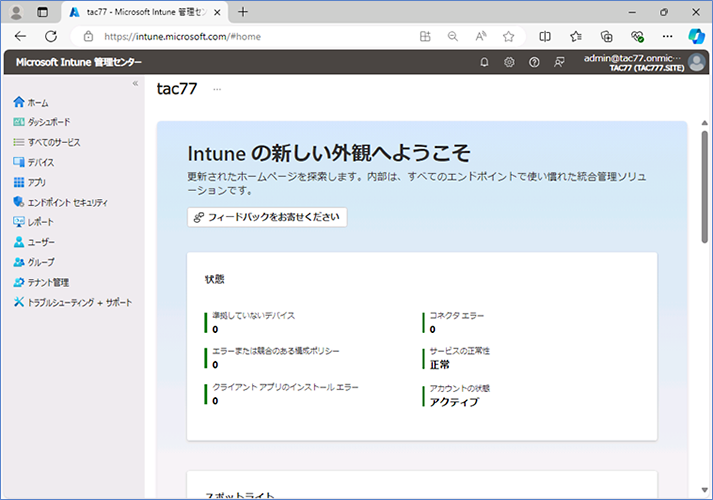Open the アプリ section
The width and height of the screenshot is (713, 500).
click(30, 182)
